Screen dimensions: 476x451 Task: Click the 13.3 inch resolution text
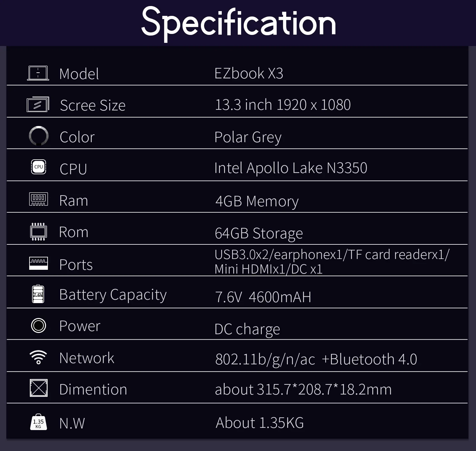coord(283,105)
